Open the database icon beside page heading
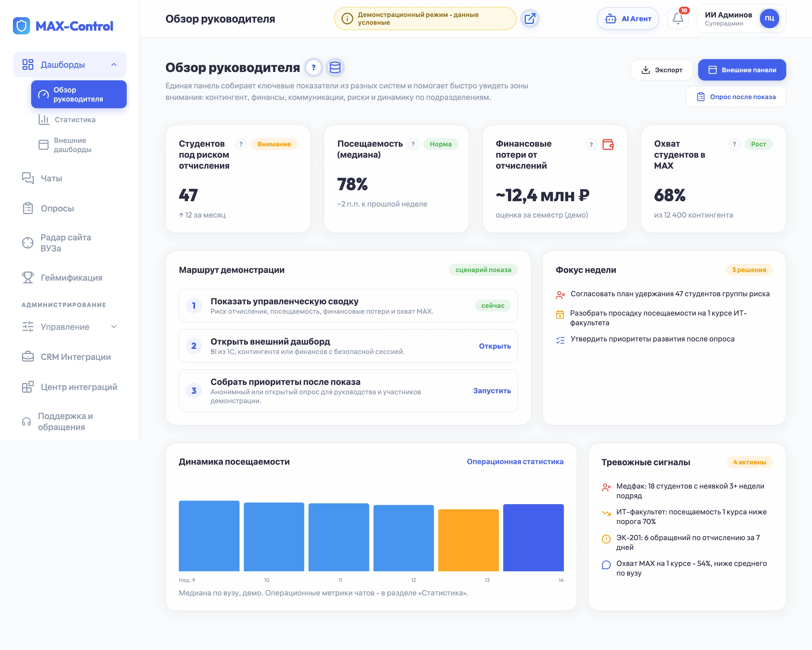Viewport: 812px width, 650px height. [335, 67]
